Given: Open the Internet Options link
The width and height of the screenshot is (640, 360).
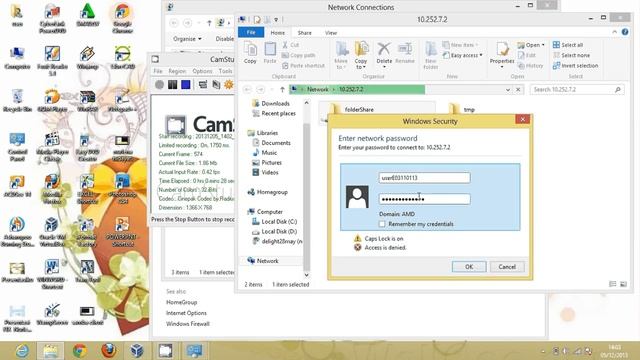Looking at the screenshot, I should click(186, 313).
